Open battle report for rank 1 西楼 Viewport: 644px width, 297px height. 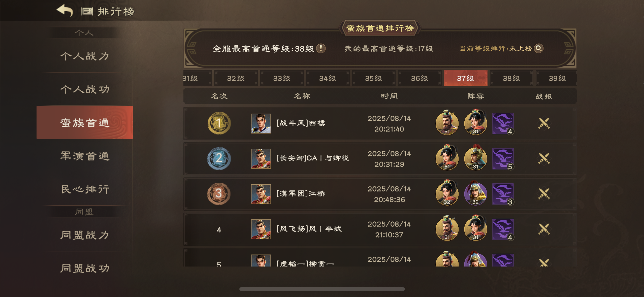click(x=544, y=123)
